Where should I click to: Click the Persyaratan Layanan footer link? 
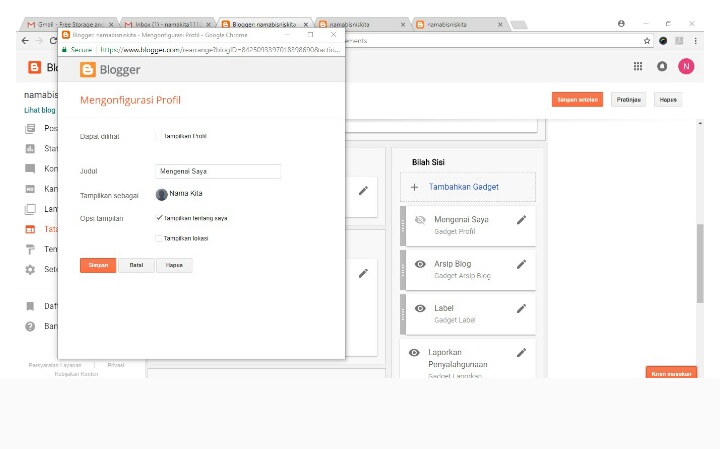55,365
